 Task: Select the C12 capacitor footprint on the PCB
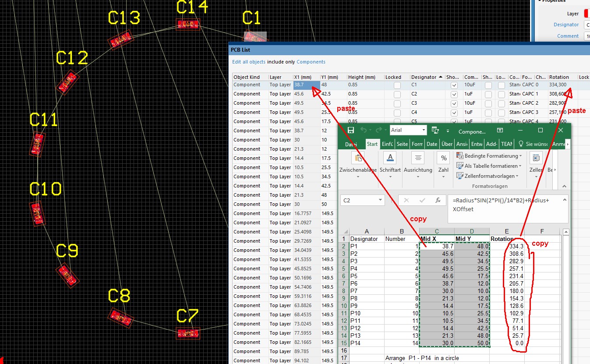[x=68, y=82]
